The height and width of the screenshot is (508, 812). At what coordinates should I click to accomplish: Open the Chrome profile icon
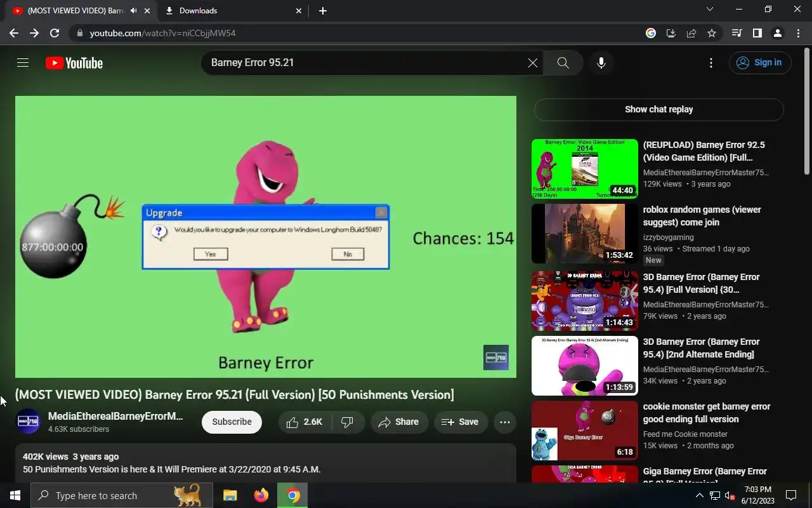pyautogui.click(x=777, y=33)
